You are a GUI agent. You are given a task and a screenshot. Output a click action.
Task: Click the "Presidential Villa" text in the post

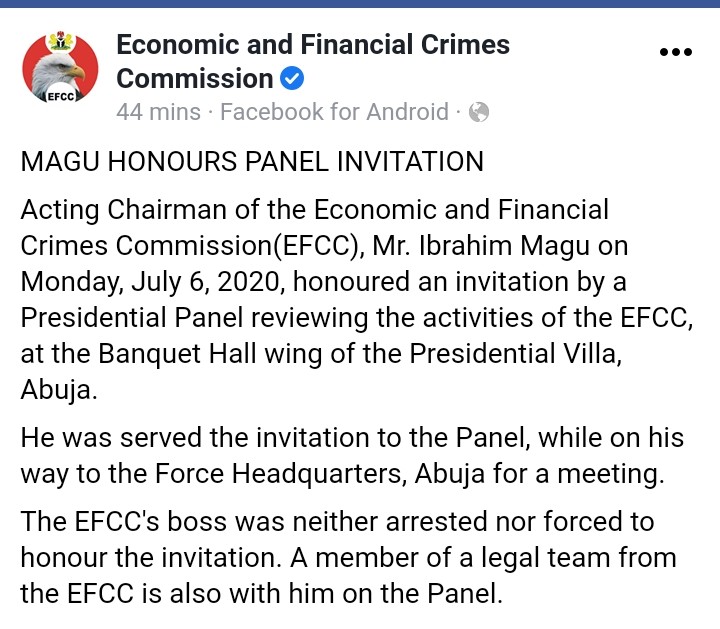513,355
